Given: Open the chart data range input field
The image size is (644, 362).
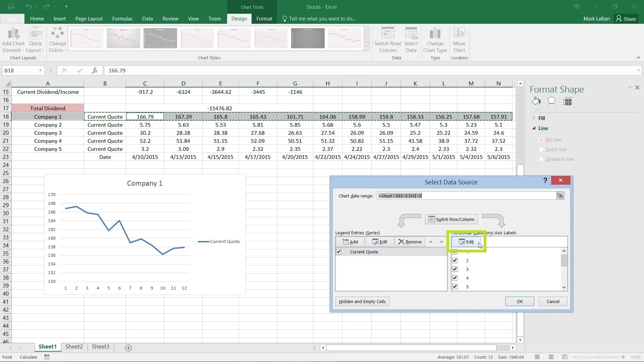Looking at the screenshot, I should (x=465, y=196).
